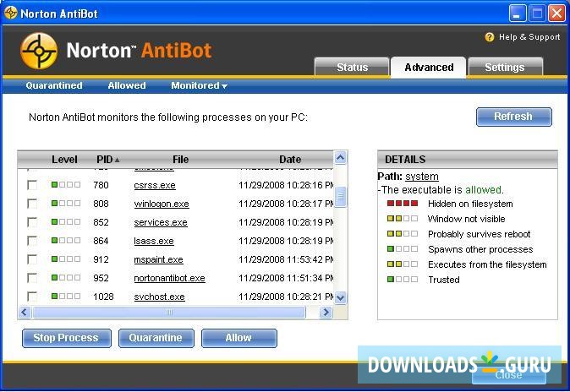Select the mspaint.exe checkbox

tap(32, 259)
